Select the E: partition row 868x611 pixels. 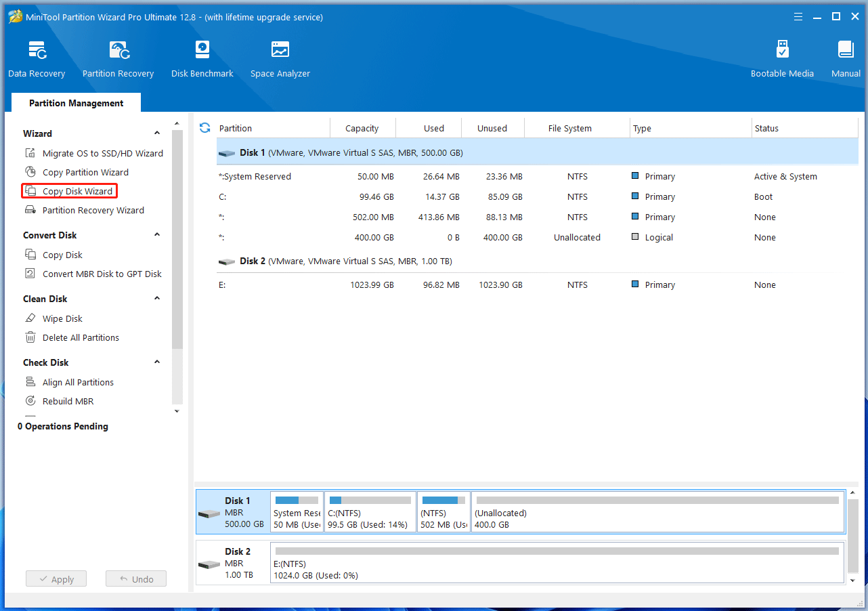pos(538,285)
